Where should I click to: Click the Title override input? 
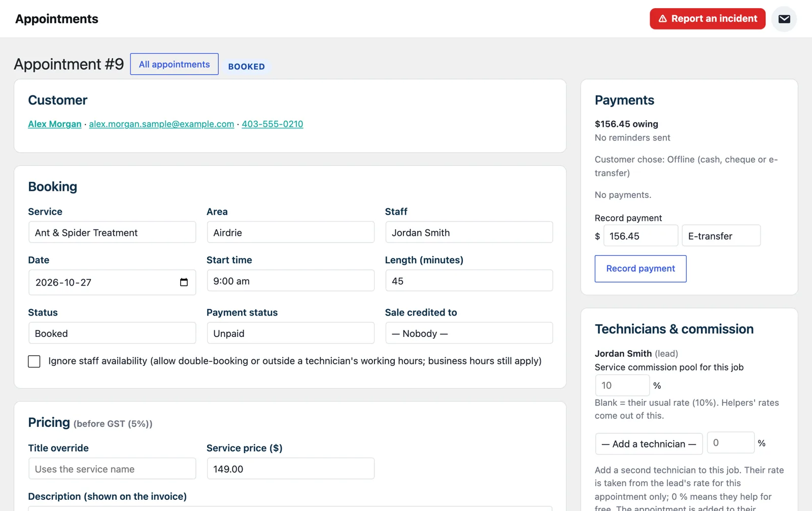[x=112, y=469]
